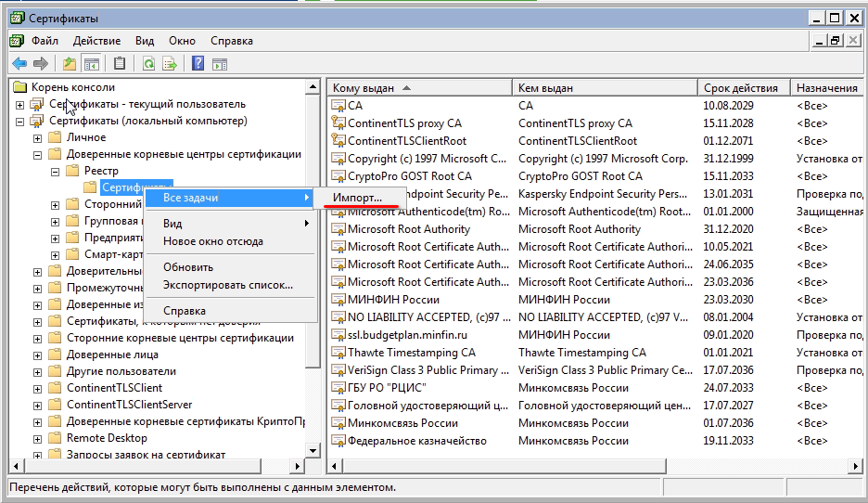
Task: Collapse Сертификаты (локальный компьютер) node
Action: coord(19,122)
